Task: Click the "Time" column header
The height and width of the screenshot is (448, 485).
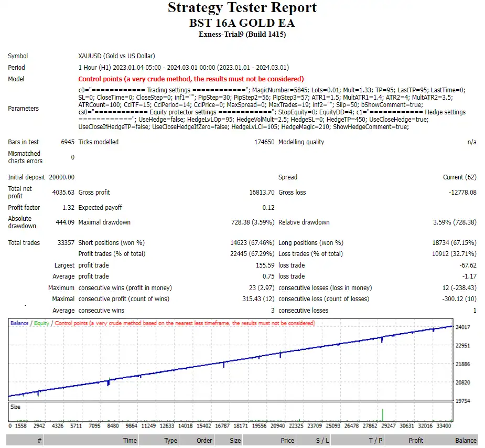Action: point(130,441)
